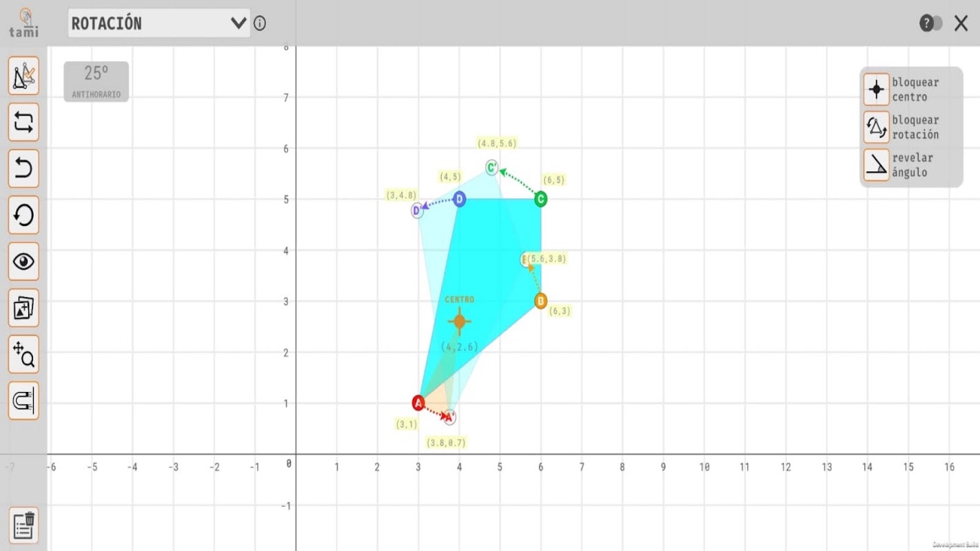Select orange vertex B

pyautogui.click(x=541, y=301)
